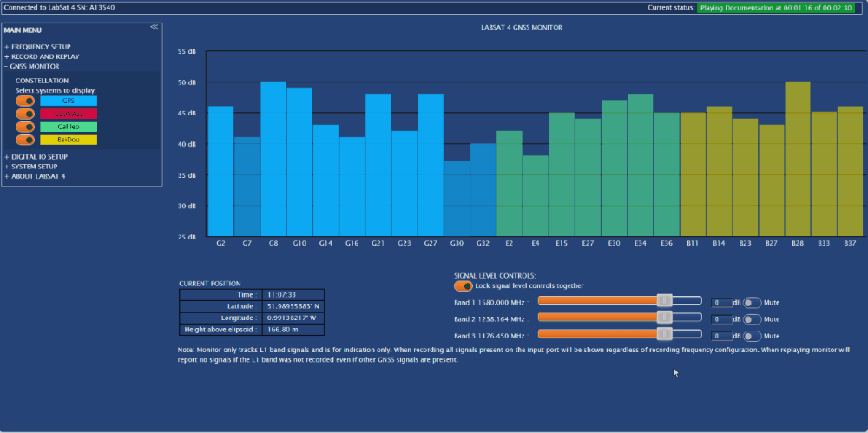Screen dimensions: 868x433
Task: Click the MAIN MENU heading
Action: [23, 30]
